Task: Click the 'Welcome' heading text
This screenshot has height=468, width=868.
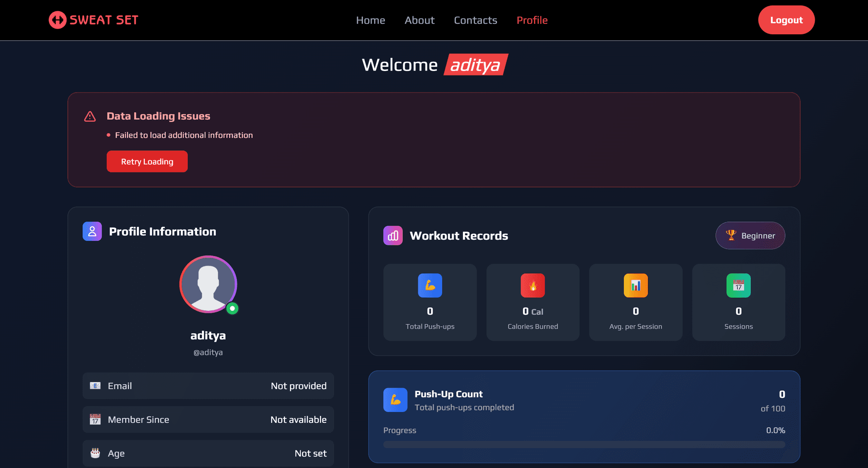Action: pyautogui.click(x=400, y=65)
